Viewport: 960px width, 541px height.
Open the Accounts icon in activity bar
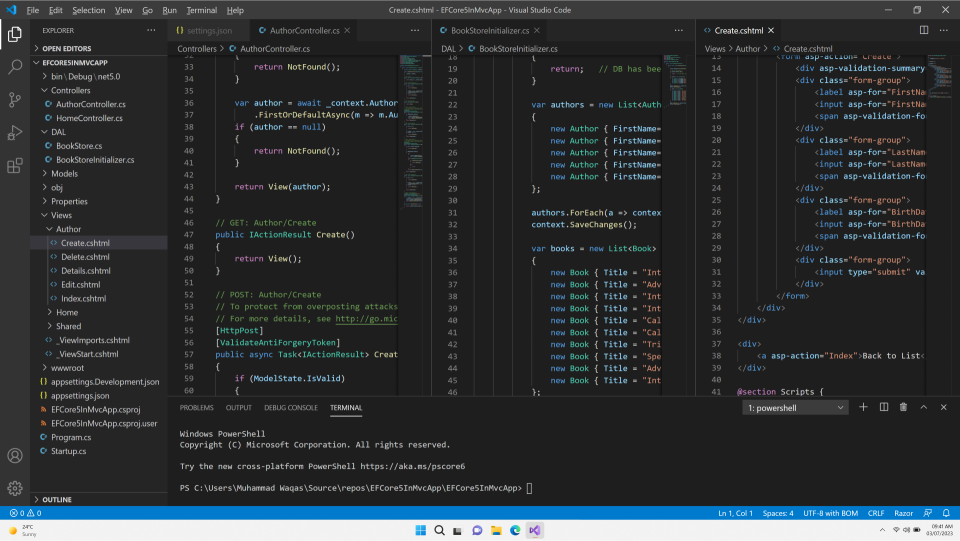[15, 456]
